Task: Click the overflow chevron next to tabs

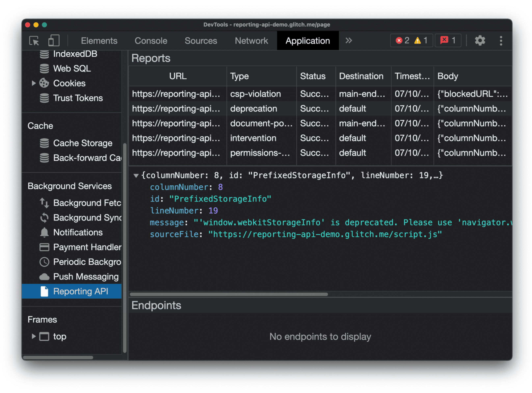Action: [349, 40]
